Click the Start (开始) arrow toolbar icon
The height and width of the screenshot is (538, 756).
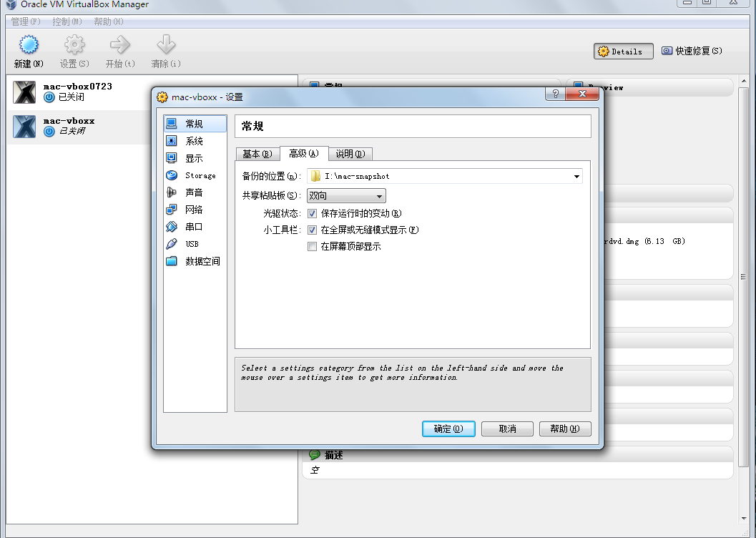coord(119,44)
